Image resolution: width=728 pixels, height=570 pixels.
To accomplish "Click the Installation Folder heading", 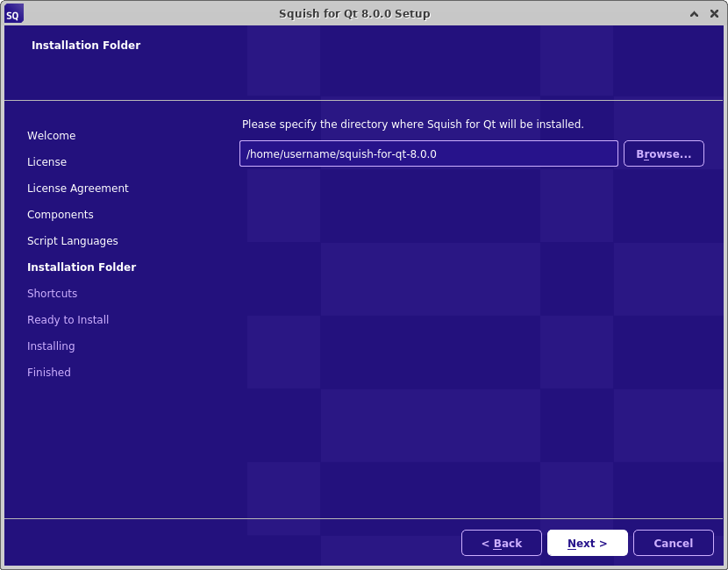I will coord(86,45).
